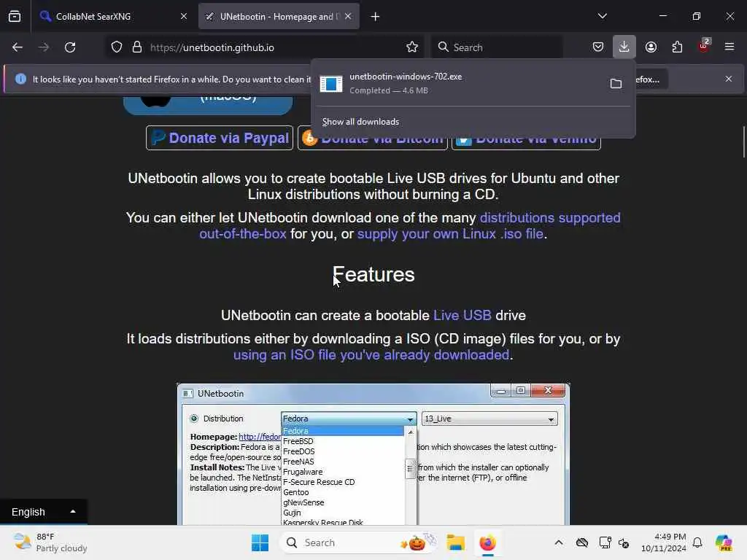The height and width of the screenshot is (560, 747).
Task: Click the weather widget showing 88°F
Action: coord(50,542)
